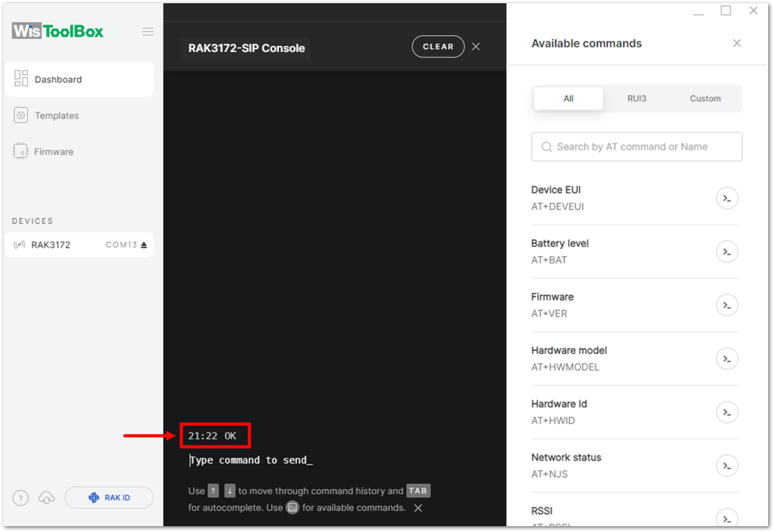The width and height of the screenshot is (774, 532).
Task: Click the command input line
Action: 252,460
